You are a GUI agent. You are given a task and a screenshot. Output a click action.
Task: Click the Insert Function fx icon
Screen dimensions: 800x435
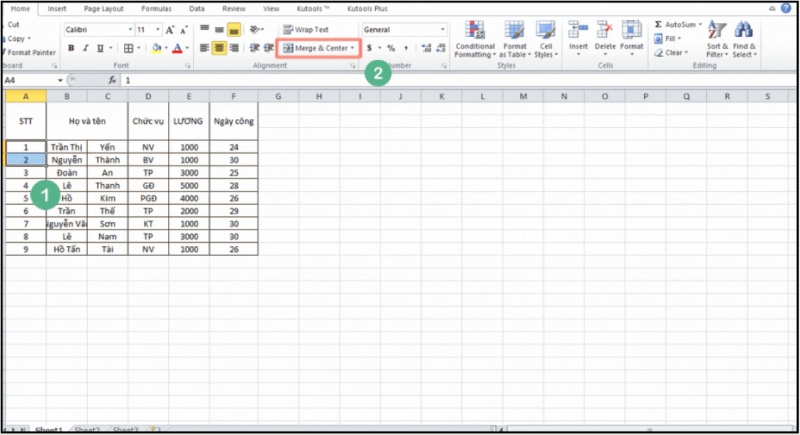pyautogui.click(x=112, y=80)
